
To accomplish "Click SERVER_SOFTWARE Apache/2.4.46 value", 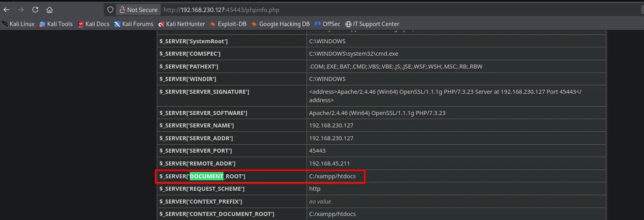I will [x=377, y=113].
